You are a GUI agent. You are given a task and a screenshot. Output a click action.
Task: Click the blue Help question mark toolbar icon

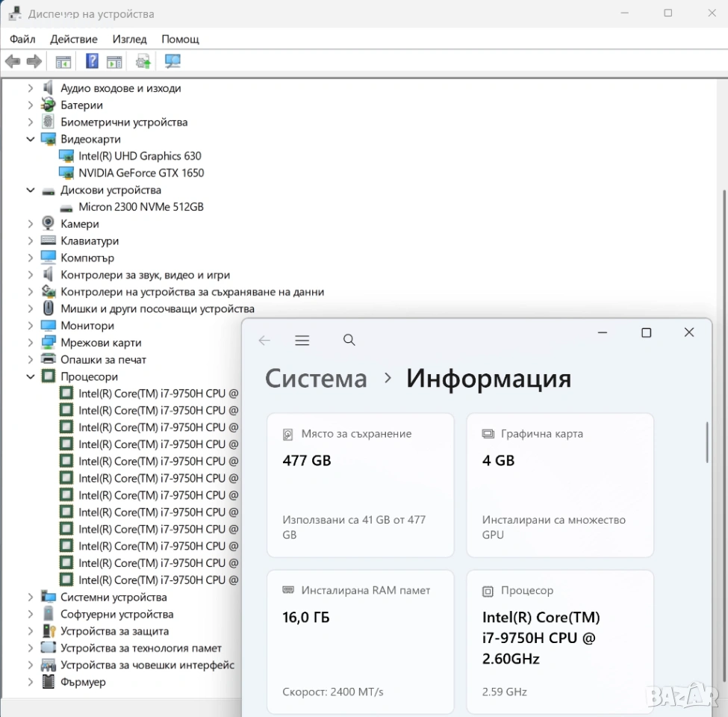pos(92,61)
